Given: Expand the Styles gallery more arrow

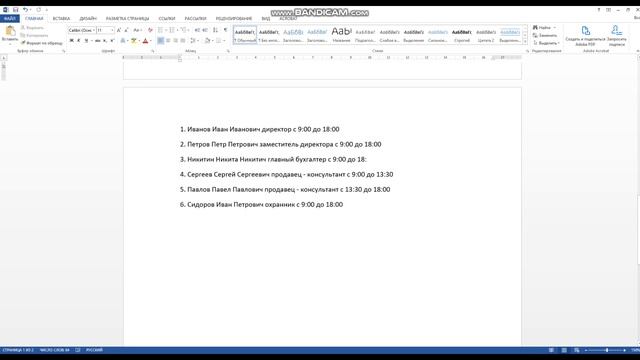Looking at the screenshot, I should coord(525,42).
